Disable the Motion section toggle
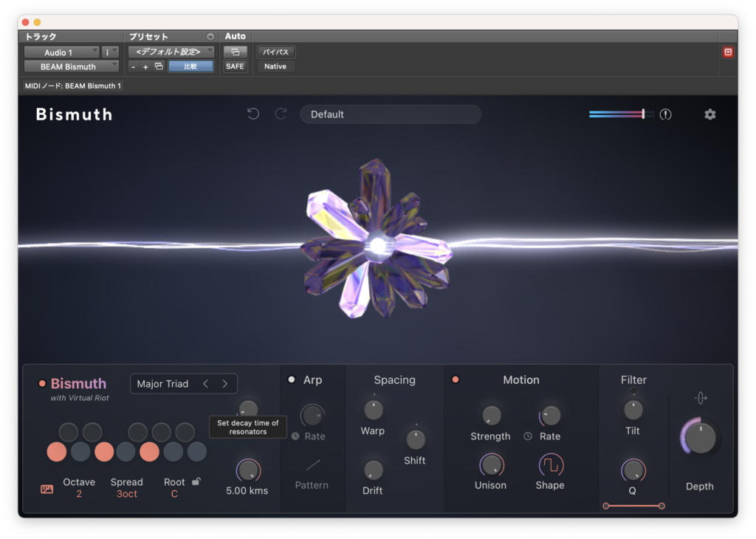This screenshot has width=756, height=539. coord(455,380)
